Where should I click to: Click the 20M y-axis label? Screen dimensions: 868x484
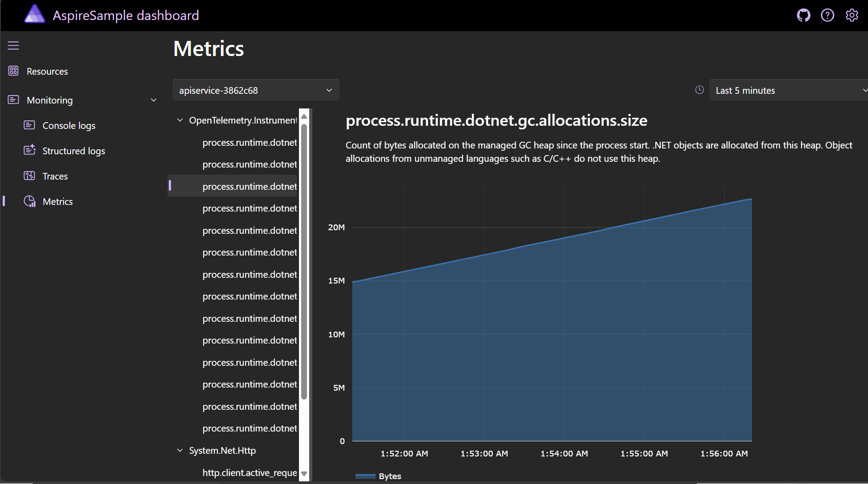coord(336,228)
